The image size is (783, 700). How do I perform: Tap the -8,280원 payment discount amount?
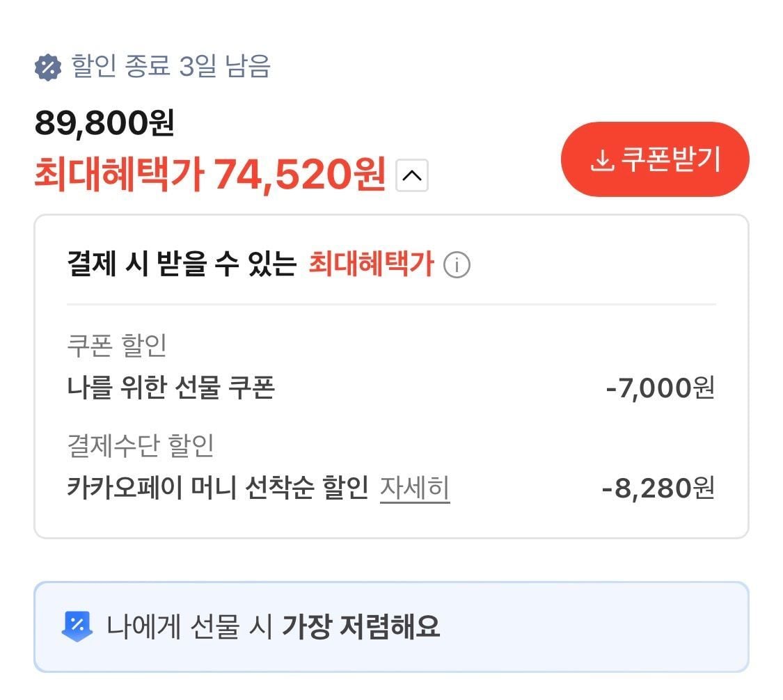658,488
